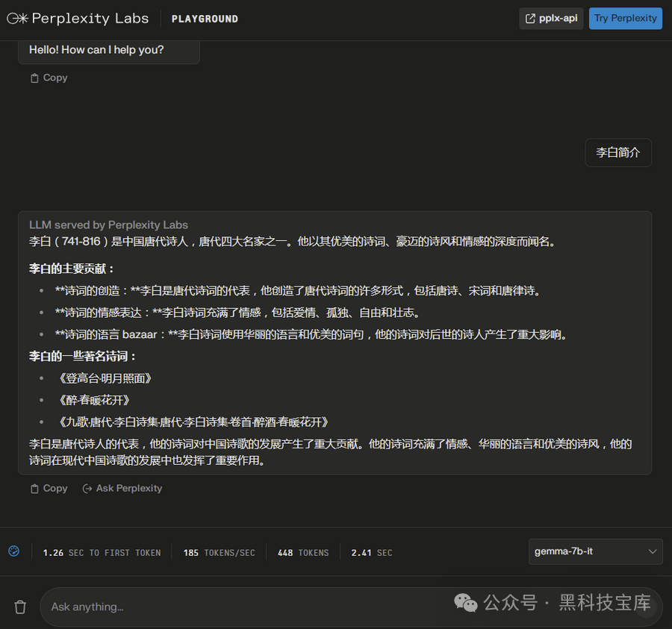Click the Perplexity Labs title text
The height and width of the screenshot is (629, 672).
coord(90,19)
